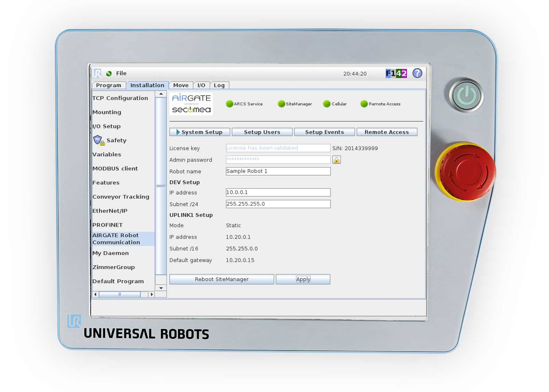Click the Apply button
This screenshot has width=549, height=392.
[303, 279]
